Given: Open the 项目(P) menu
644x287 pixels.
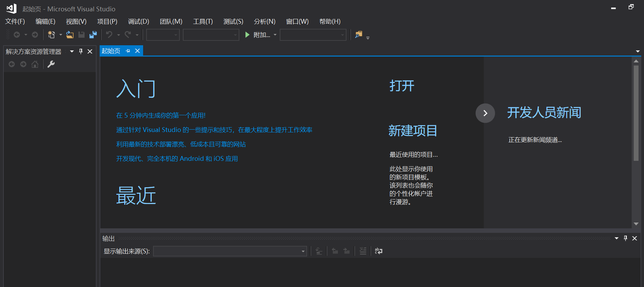Looking at the screenshot, I should 107,21.
